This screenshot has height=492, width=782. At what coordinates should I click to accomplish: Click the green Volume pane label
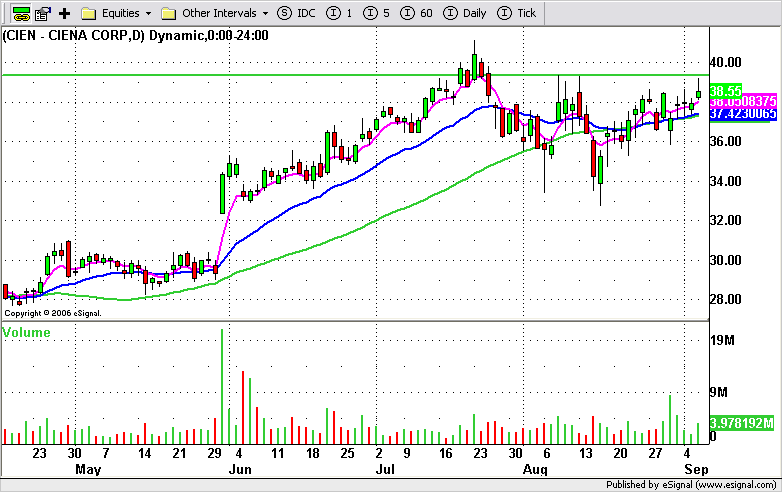[x=26, y=332]
